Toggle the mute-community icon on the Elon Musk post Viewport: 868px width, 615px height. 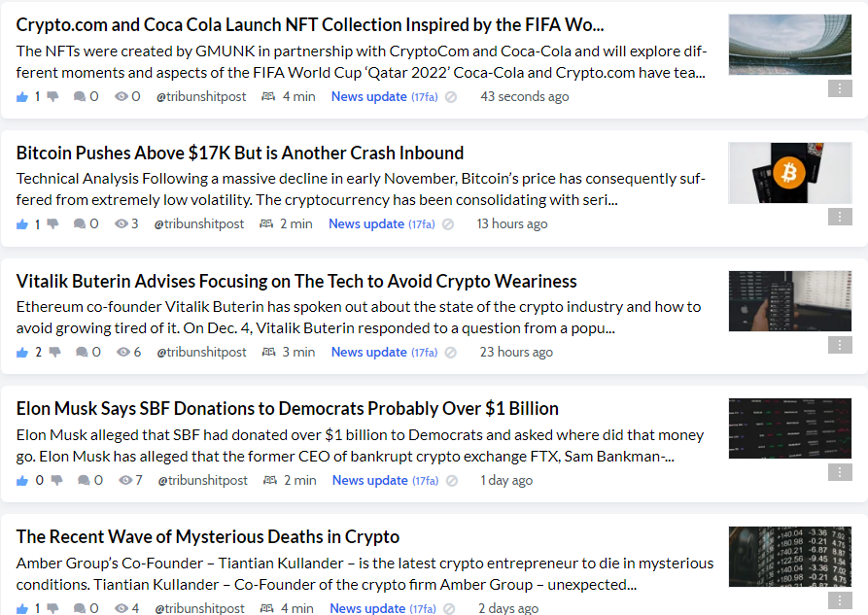pos(452,481)
